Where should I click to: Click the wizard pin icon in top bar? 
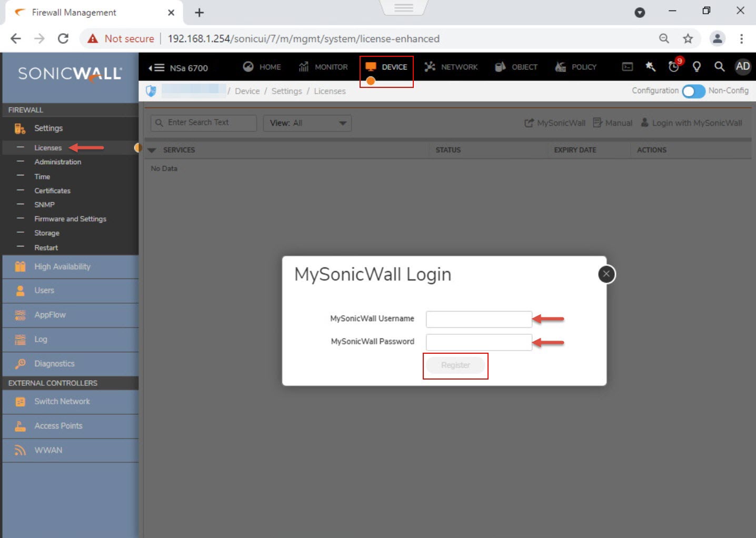pos(650,67)
